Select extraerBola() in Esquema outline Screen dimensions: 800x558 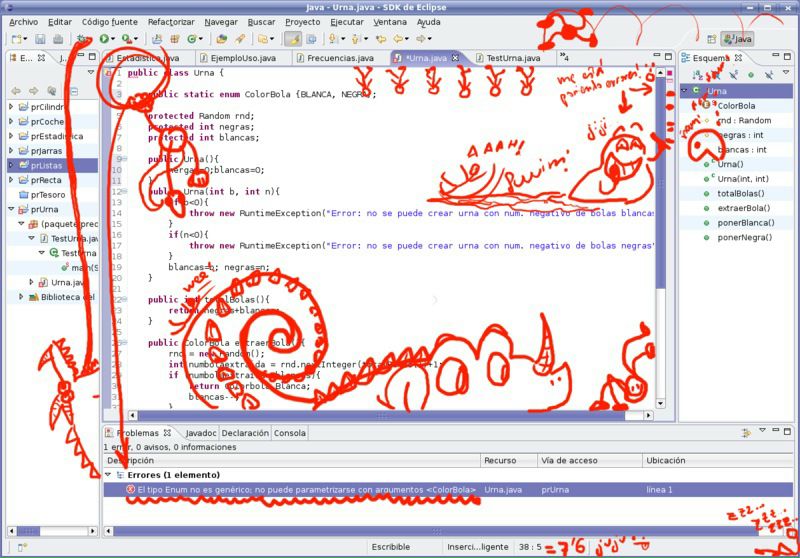[744, 208]
